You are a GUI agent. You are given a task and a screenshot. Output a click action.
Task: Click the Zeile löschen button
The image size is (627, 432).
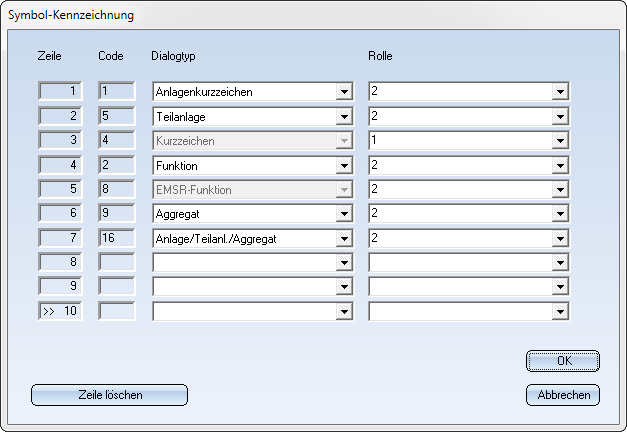[110, 395]
